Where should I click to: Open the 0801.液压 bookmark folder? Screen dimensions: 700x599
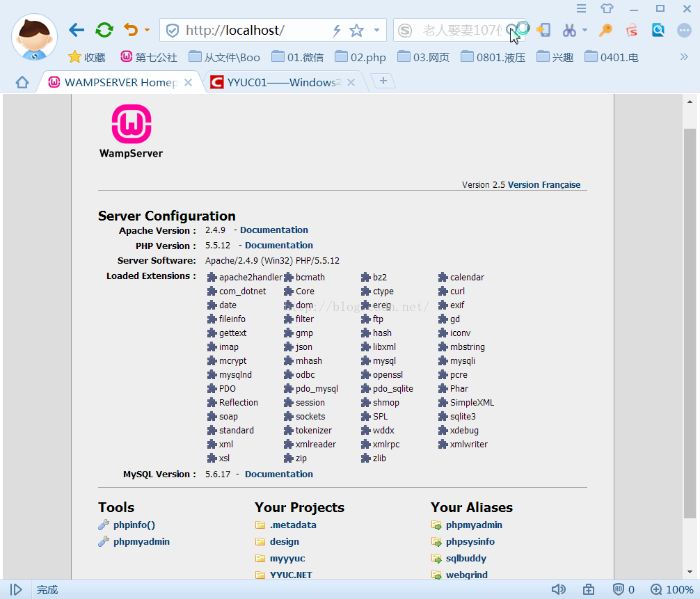tap(493, 57)
